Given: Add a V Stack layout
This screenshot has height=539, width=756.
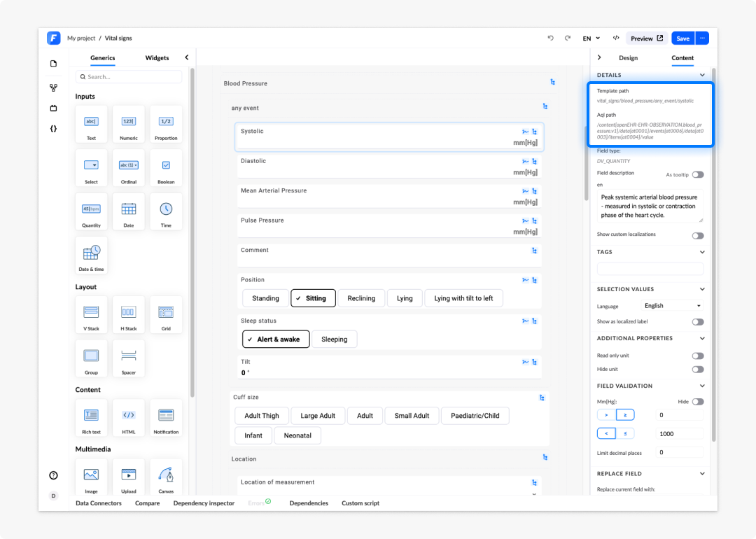Looking at the screenshot, I should [x=91, y=315].
